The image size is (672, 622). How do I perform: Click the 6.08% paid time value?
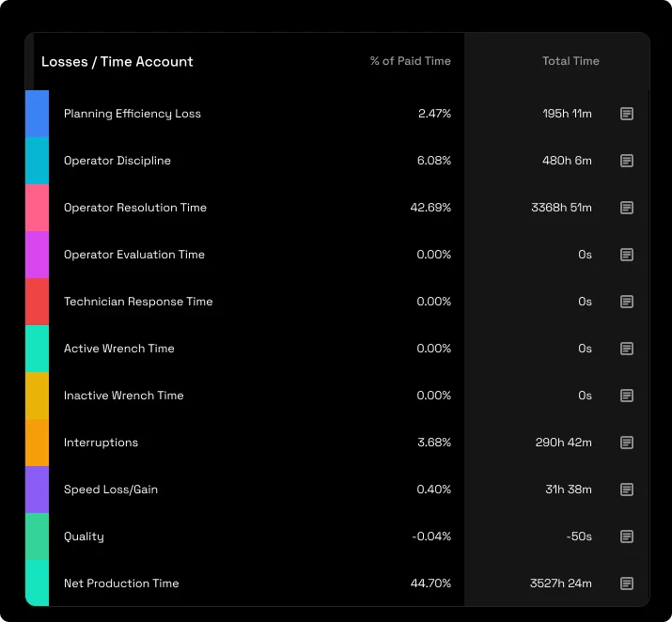pyautogui.click(x=433, y=161)
